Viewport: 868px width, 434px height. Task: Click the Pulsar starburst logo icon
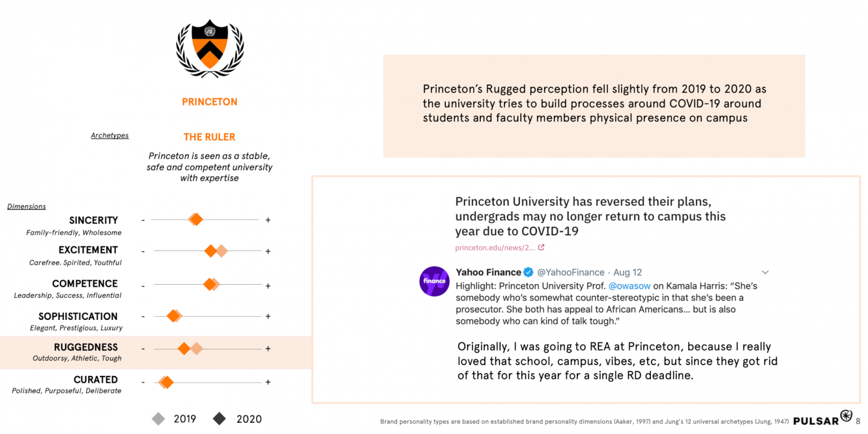pos(845,416)
